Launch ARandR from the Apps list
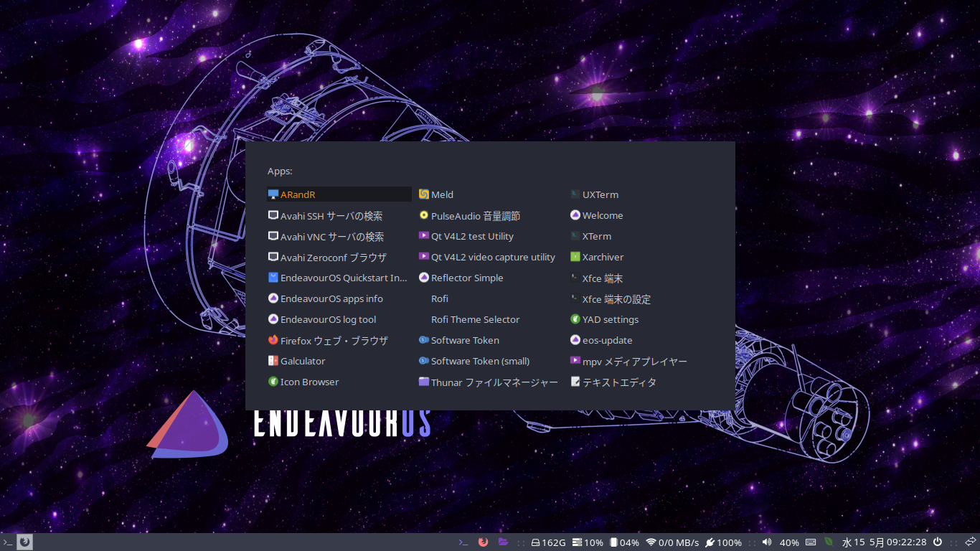This screenshot has height=551, width=980. 339,194
